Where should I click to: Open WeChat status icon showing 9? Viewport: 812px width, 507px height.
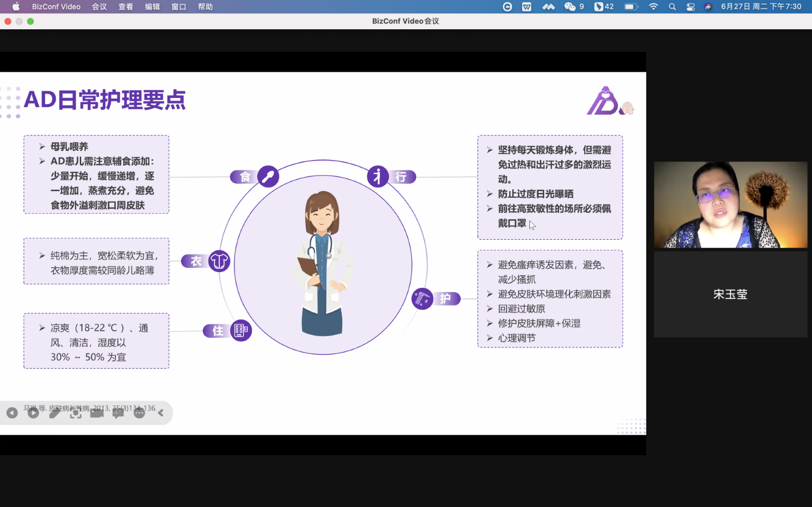(x=574, y=7)
